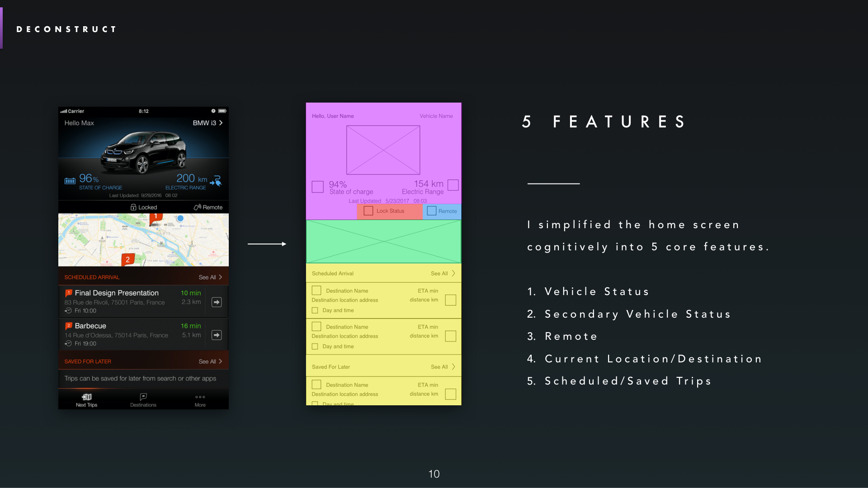868x488 pixels.
Task: Tap navigate arrow for Final Design Presentation
Action: point(217,302)
